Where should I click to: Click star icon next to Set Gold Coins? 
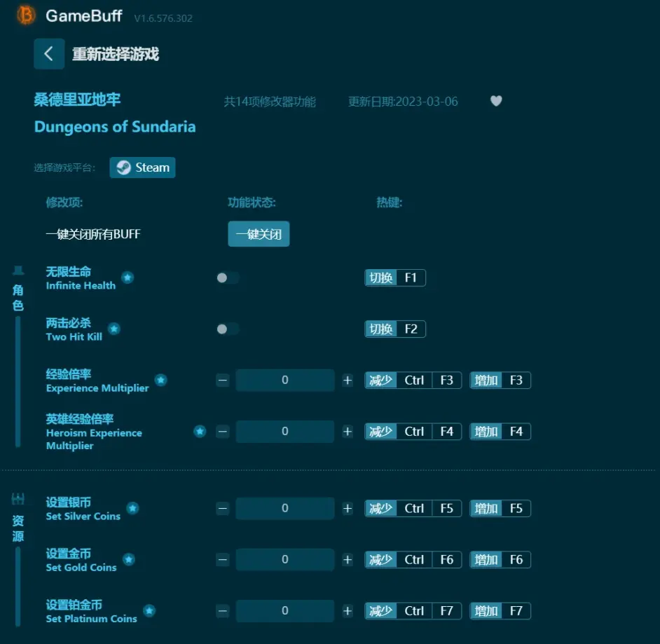pos(129,559)
